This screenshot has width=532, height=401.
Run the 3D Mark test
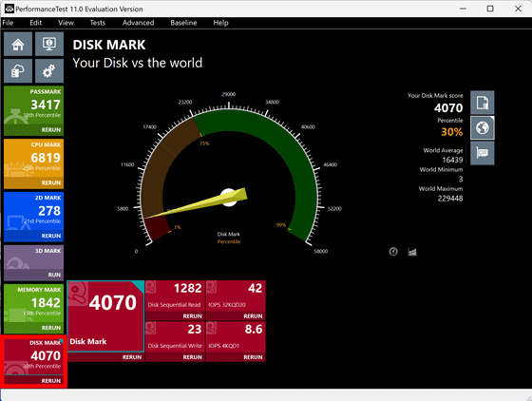click(54, 275)
